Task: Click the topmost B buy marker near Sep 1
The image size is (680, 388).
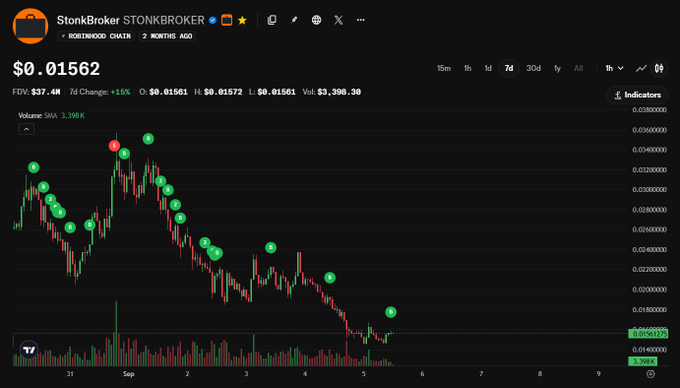Action: pyautogui.click(x=148, y=139)
